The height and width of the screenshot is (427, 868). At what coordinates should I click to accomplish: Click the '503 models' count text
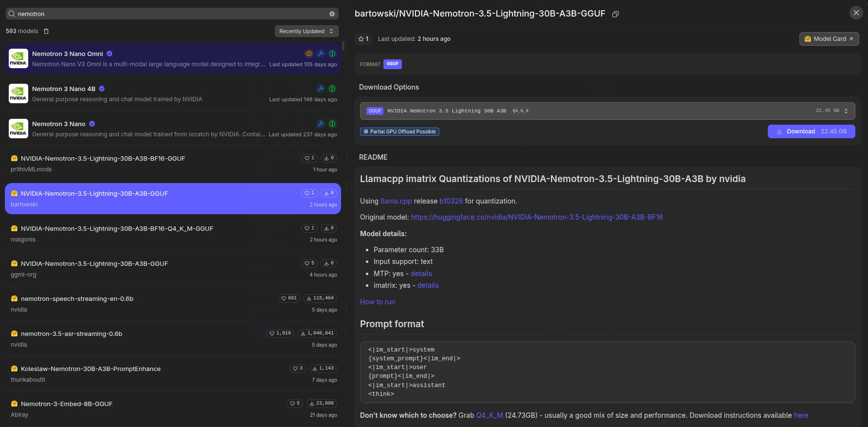(x=22, y=31)
